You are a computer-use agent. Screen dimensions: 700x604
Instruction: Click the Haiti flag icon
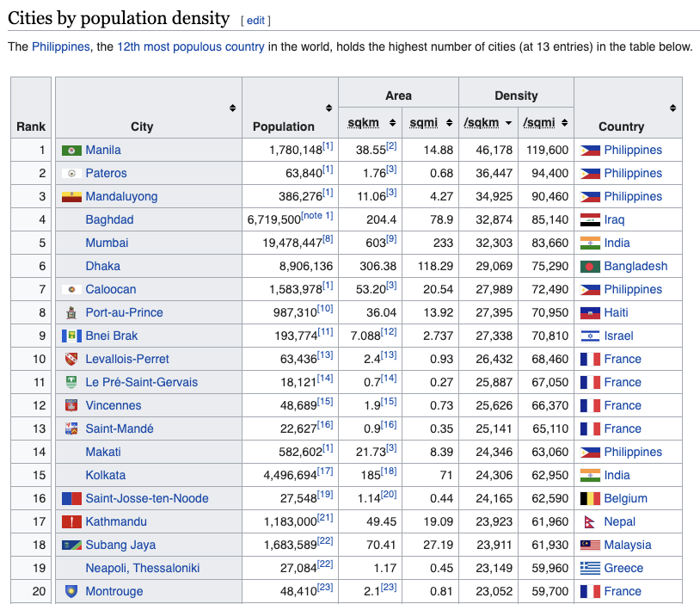pyautogui.click(x=590, y=312)
